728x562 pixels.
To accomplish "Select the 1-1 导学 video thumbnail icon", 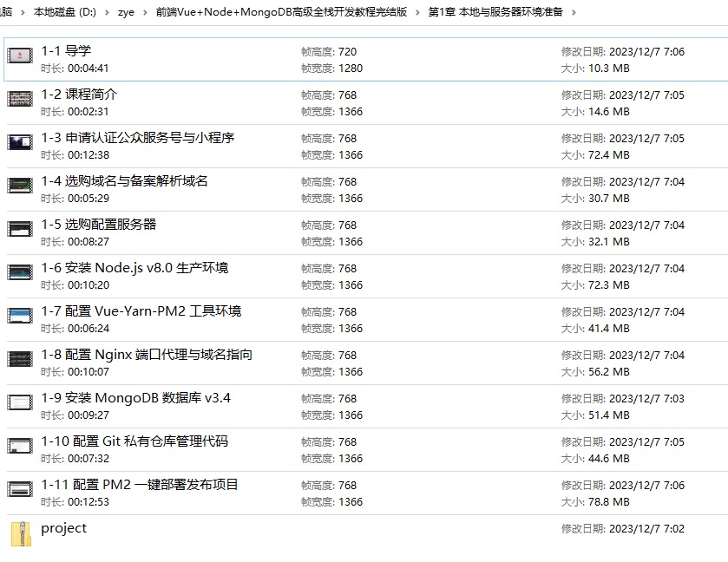I will (x=20, y=56).
